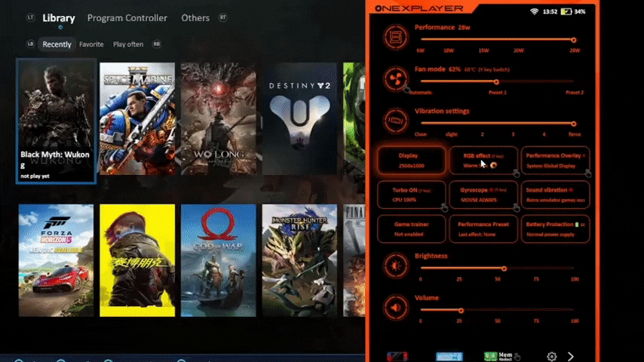Click the Brightness sun icon
Viewport: 644px width, 362px height.
tap(395, 266)
